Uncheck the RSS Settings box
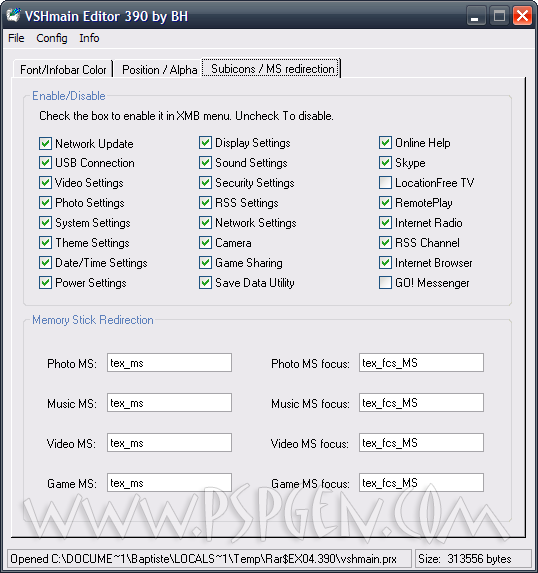The width and height of the screenshot is (538, 573). pos(205,202)
